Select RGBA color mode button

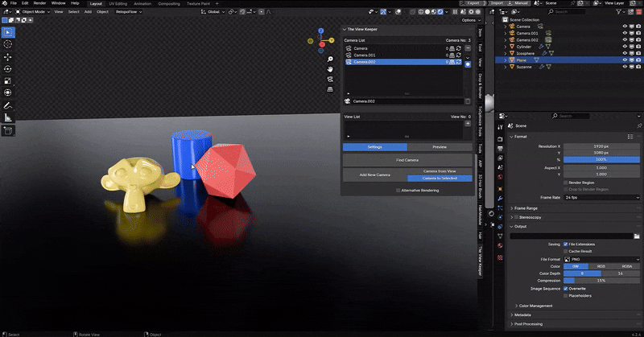pyautogui.click(x=627, y=266)
